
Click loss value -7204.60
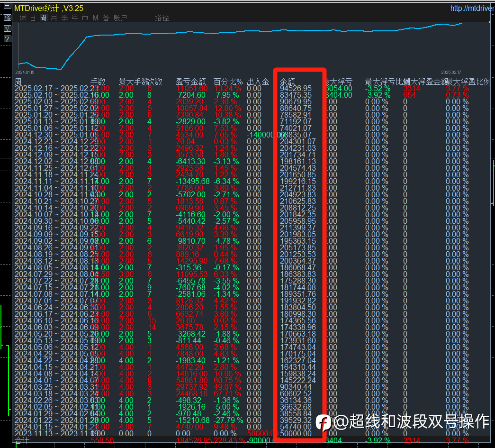[191, 95]
